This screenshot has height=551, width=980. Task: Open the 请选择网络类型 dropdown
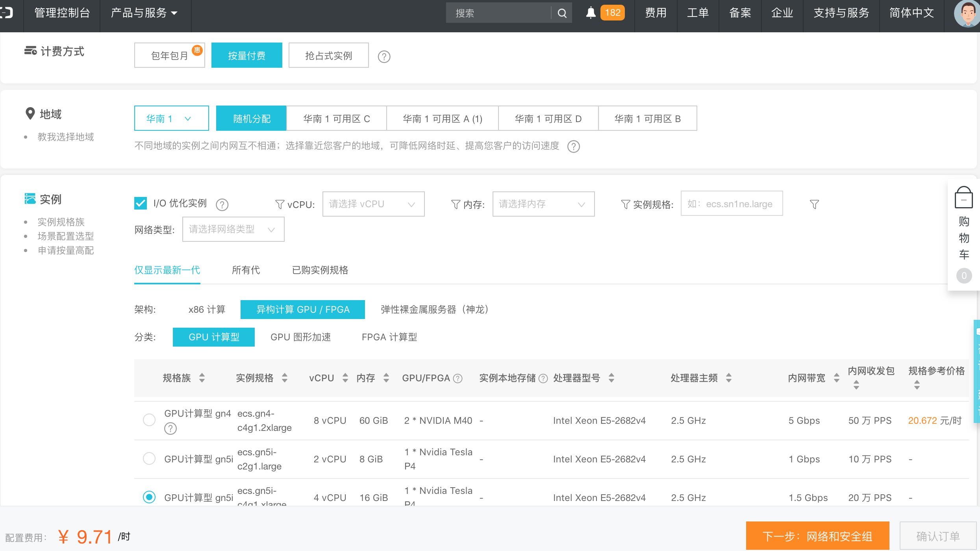[x=233, y=229]
